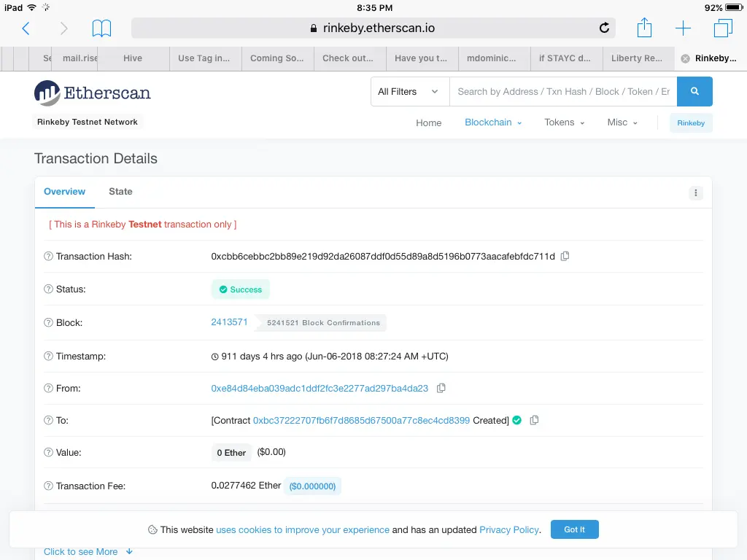Click the help icon beside Block
747x560 pixels.
48,322
